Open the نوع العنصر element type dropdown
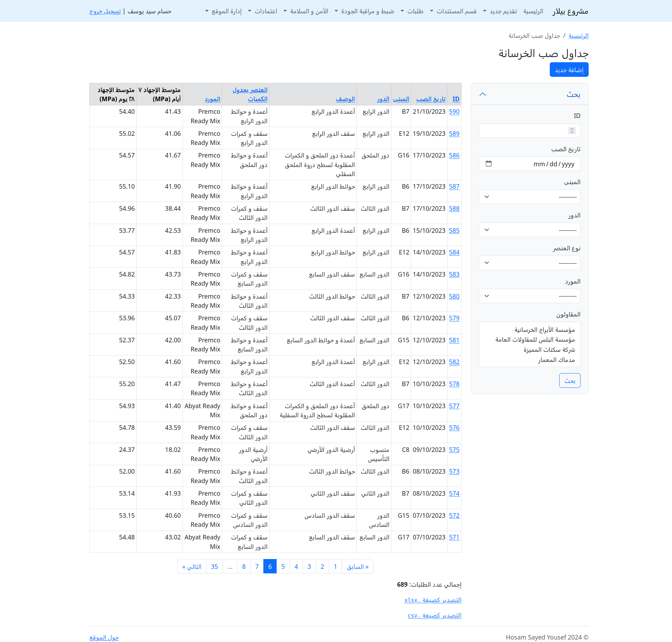The image size is (672, 642). (529, 263)
